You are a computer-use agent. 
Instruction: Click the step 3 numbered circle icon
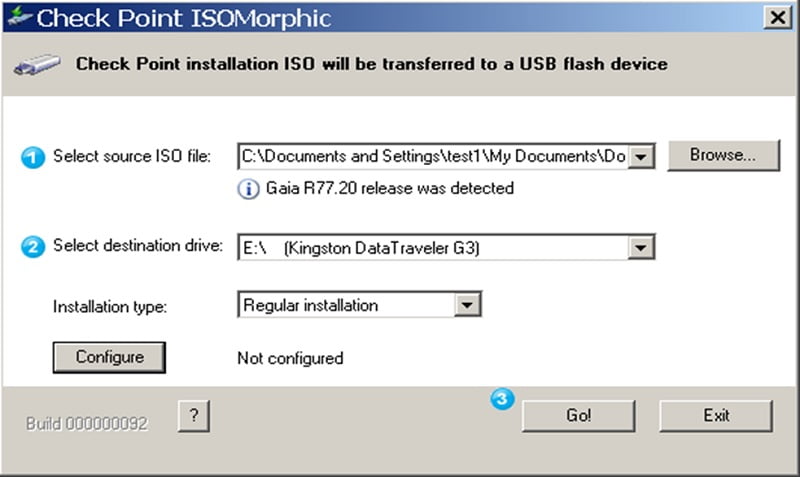click(503, 398)
